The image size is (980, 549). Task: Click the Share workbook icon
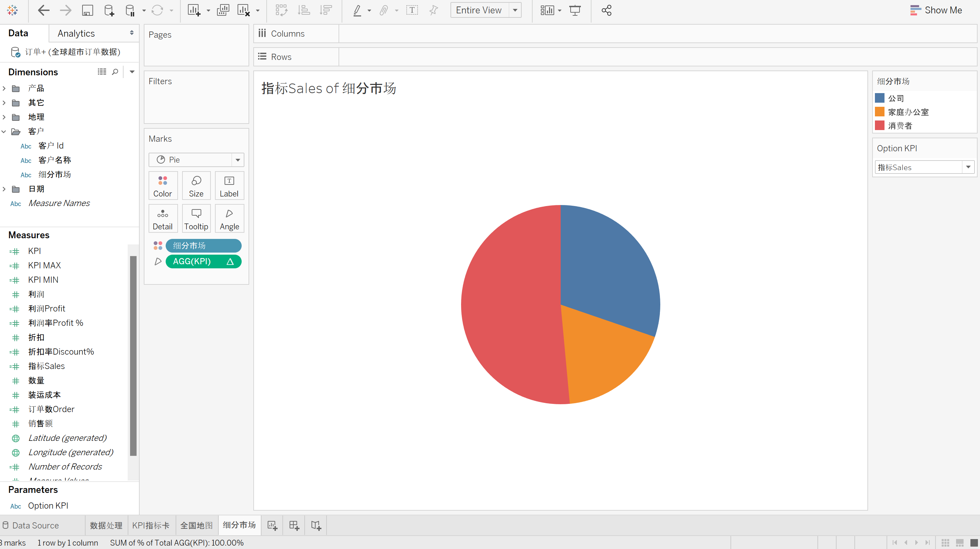[607, 10]
